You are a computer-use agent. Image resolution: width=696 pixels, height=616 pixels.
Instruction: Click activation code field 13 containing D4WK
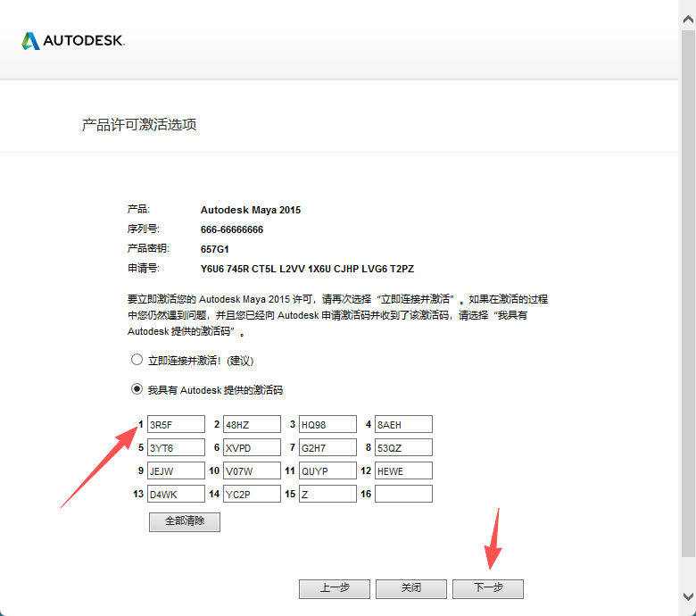click(176, 494)
